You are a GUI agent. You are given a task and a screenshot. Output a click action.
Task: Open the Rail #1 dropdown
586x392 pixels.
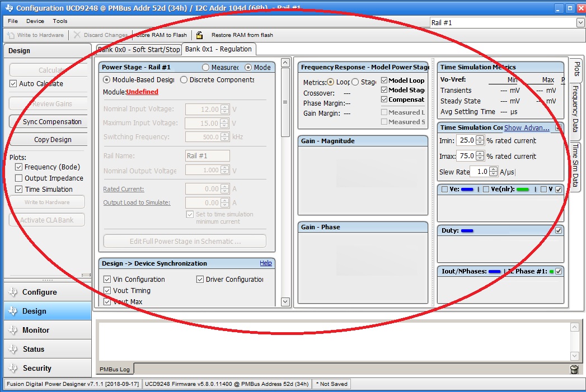[x=580, y=23]
